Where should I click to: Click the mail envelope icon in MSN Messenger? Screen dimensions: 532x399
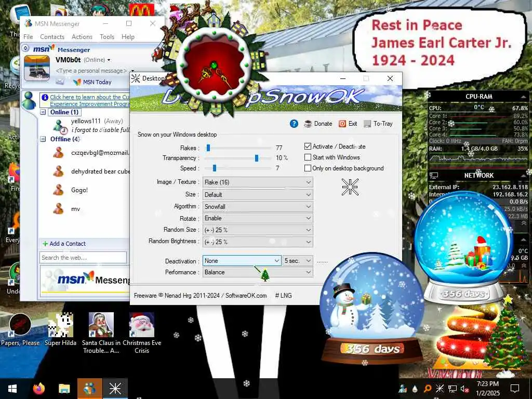60,82
